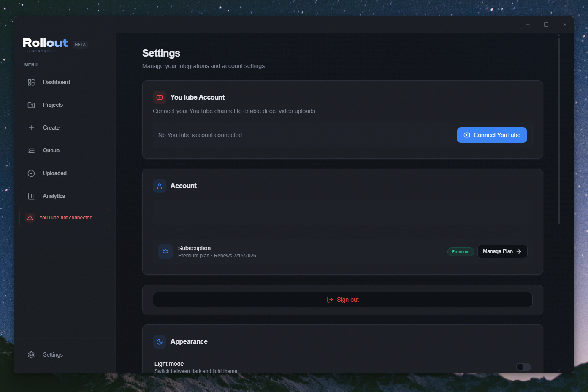This screenshot has width=588, height=392.
Task: Click the red YouTube Account section icon
Action: 160,97
